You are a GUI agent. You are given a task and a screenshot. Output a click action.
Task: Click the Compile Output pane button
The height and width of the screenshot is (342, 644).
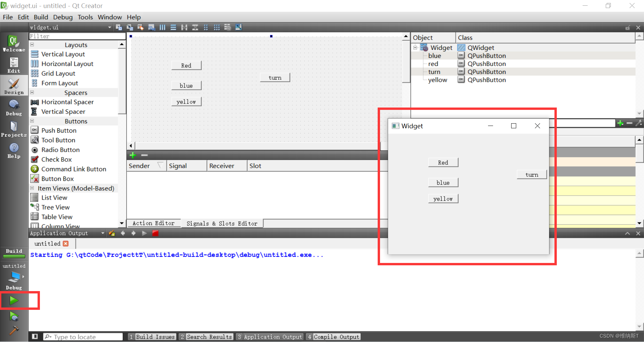pos(333,337)
